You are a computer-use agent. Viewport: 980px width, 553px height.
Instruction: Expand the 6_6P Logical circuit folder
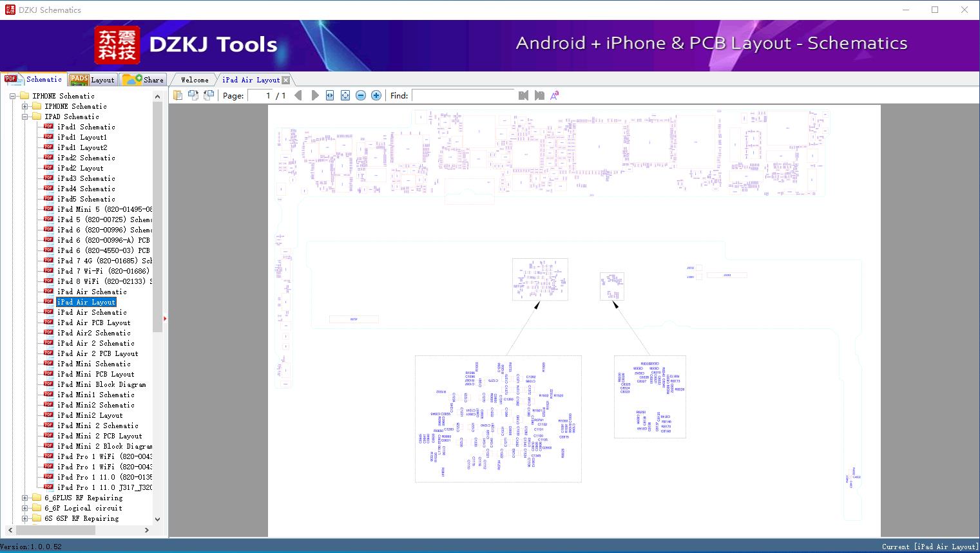click(25, 509)
